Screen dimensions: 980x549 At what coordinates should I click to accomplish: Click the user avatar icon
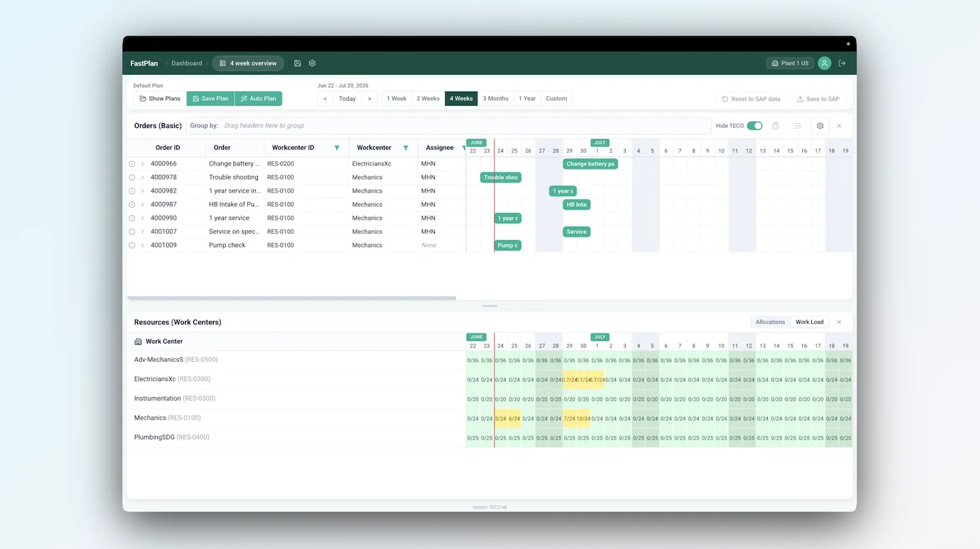point(824,63)
